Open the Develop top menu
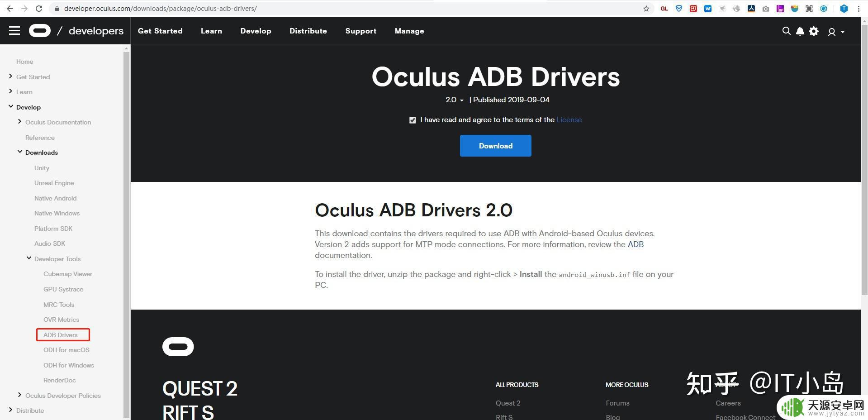Image resolution: width=868 pixels, height=420 pixels. click(256, 31)
